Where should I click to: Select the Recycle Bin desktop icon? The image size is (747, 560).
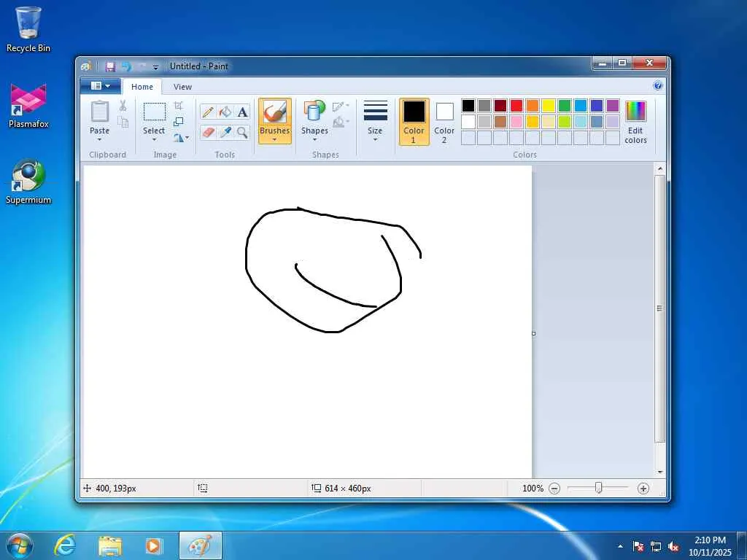pos(28,29)
